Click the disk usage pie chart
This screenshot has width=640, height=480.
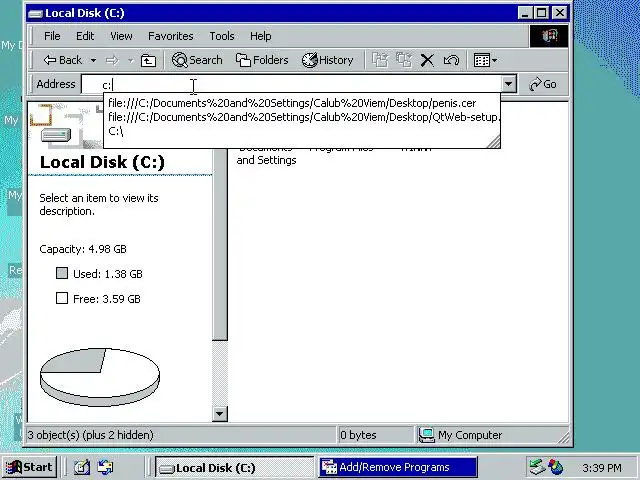pos(100,377)
